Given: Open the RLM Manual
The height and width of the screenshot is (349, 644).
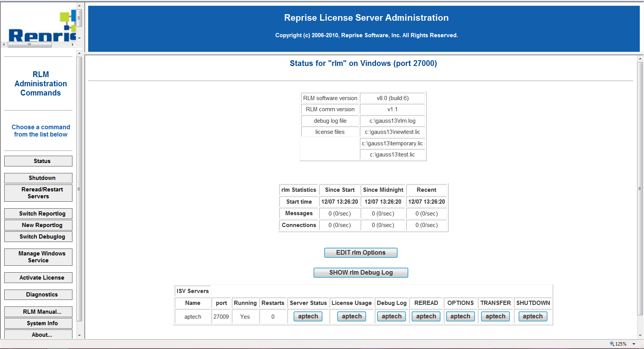Looking at the screenshot, I should coord(38,311).
